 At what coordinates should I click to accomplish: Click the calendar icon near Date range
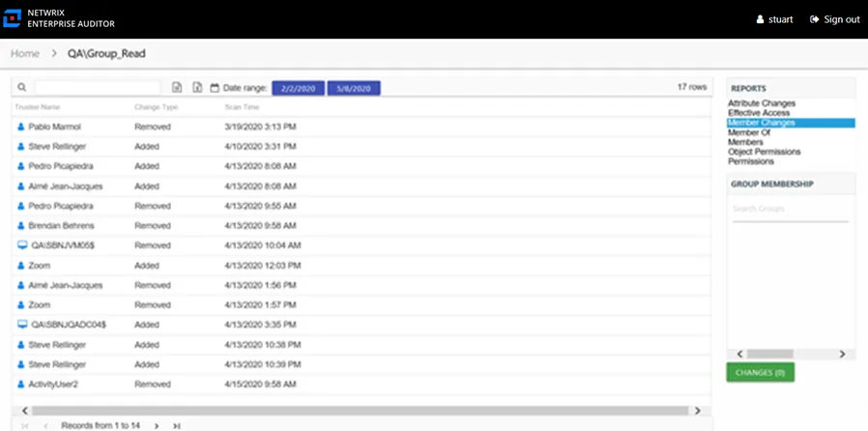215,87
